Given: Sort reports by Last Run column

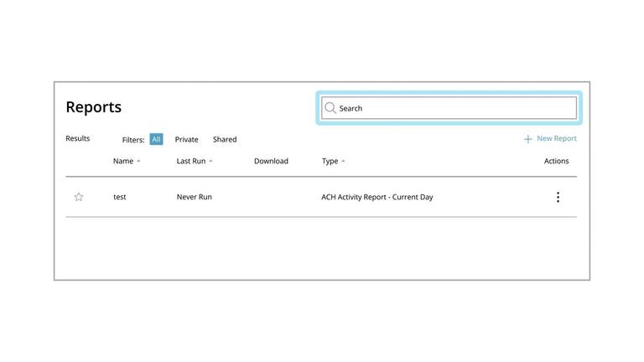Looking at the screenshot, I should point(195,161).
